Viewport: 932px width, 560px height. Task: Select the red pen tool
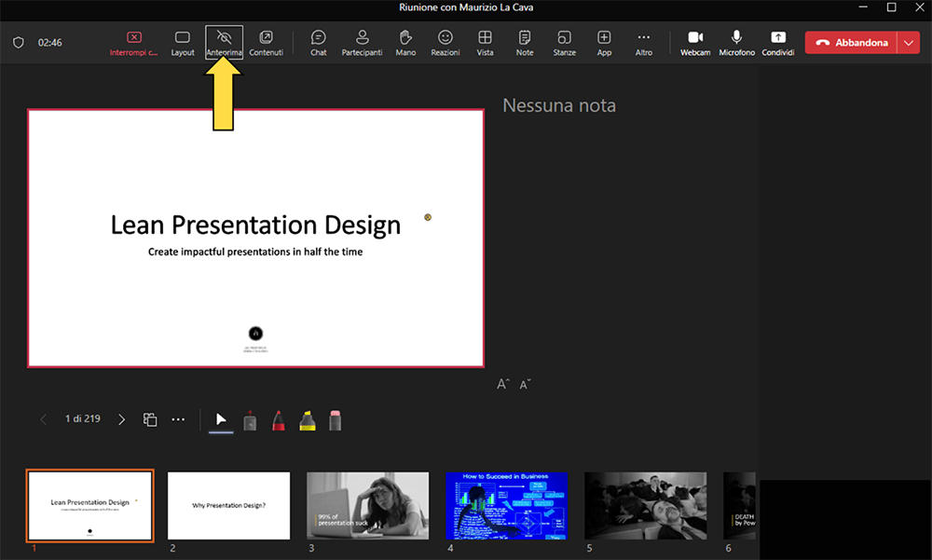point(278,420)
